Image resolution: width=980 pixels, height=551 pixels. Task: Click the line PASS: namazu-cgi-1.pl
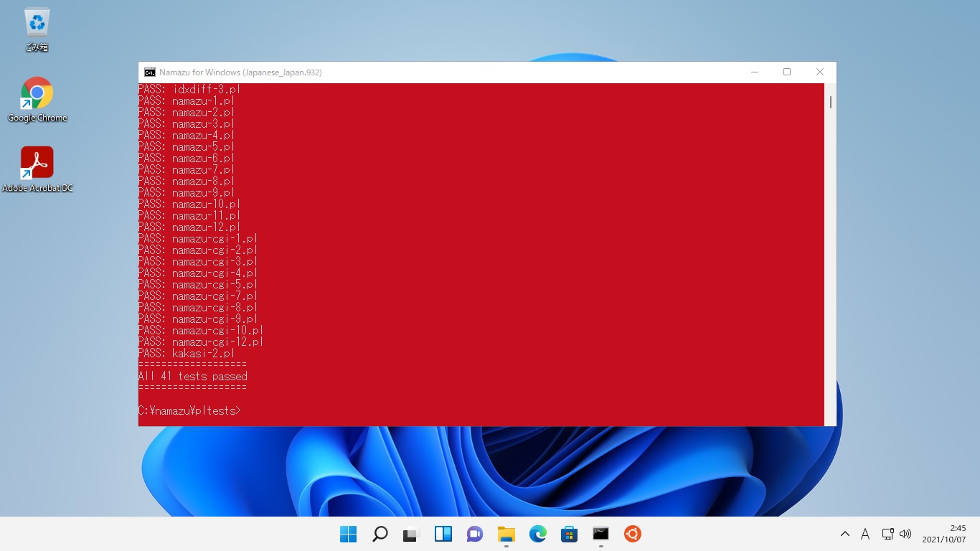198,239
